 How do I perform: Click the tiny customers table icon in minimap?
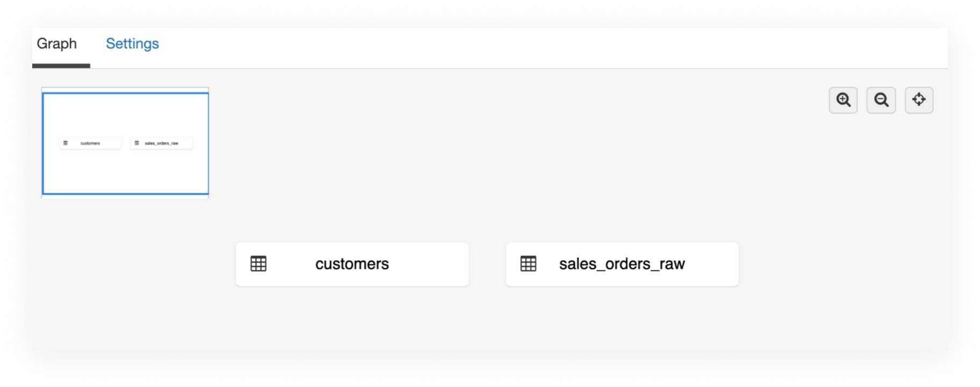click(66, 143)
